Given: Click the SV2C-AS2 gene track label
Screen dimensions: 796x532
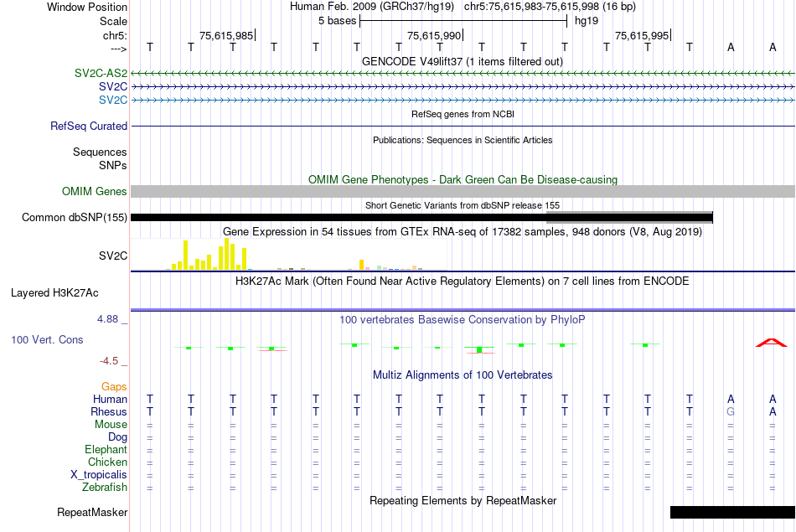Looking at the screenshot, I should [101, 73].
